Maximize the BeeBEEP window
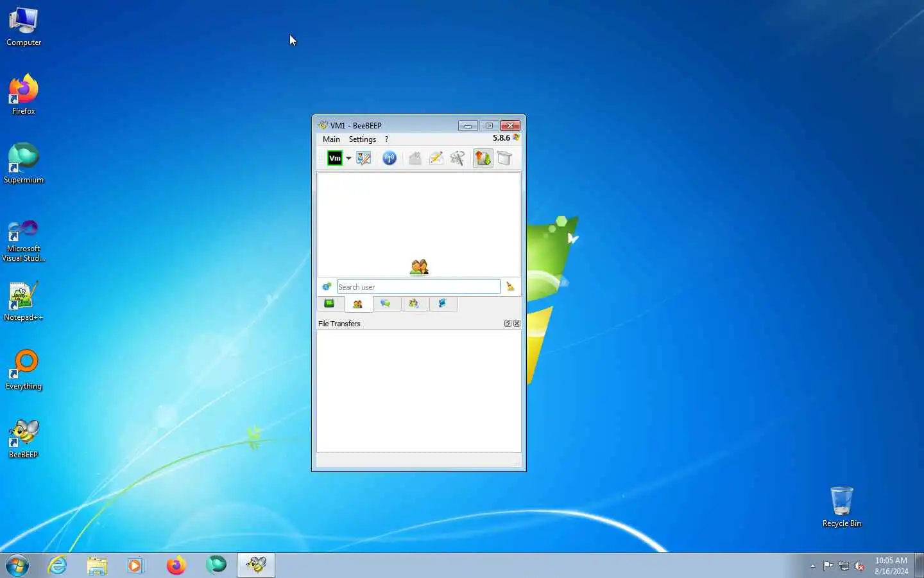The width and height of the screenshot is (924, 578). [489, 125]
